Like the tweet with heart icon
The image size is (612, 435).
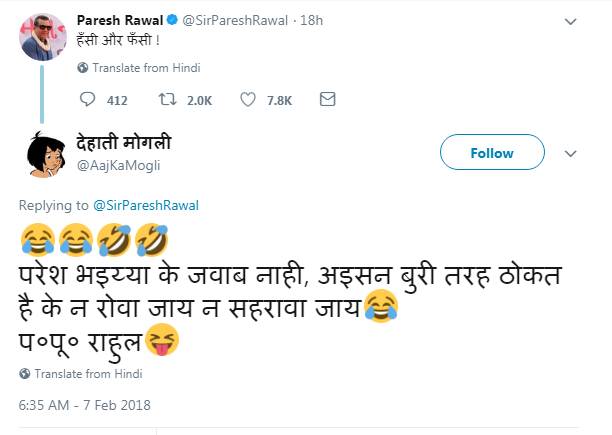(248, 99)
